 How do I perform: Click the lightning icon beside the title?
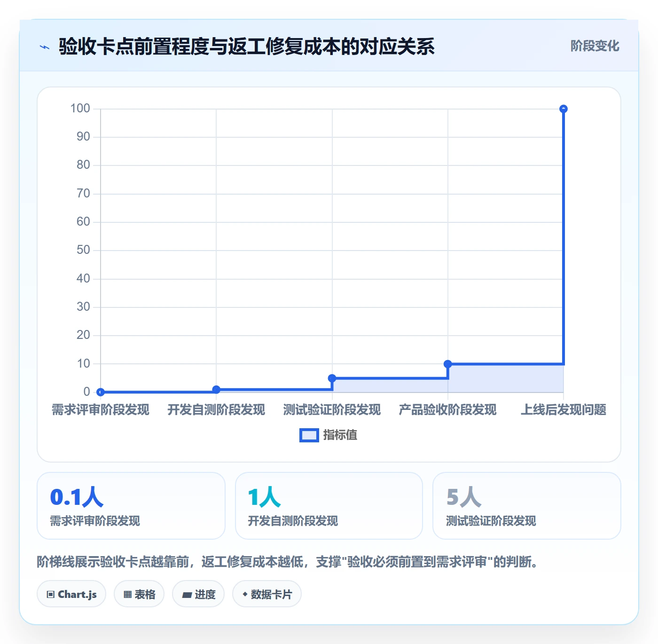(x=45, y=47)
